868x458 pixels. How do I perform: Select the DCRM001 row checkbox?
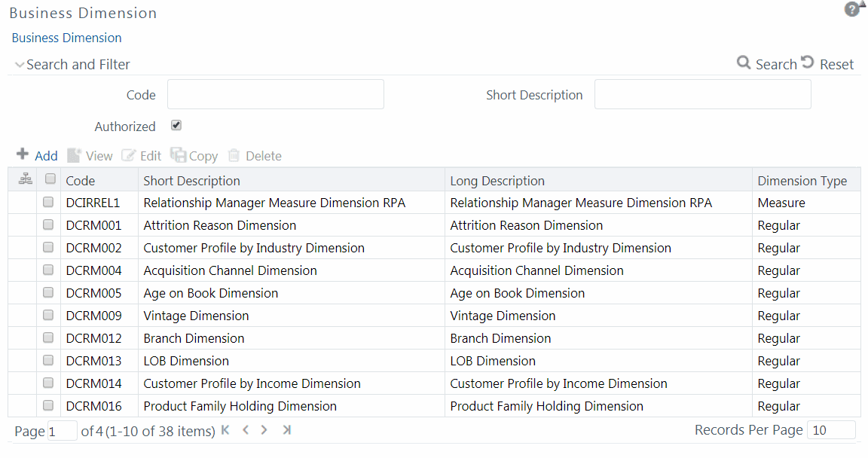pos(48,225)
